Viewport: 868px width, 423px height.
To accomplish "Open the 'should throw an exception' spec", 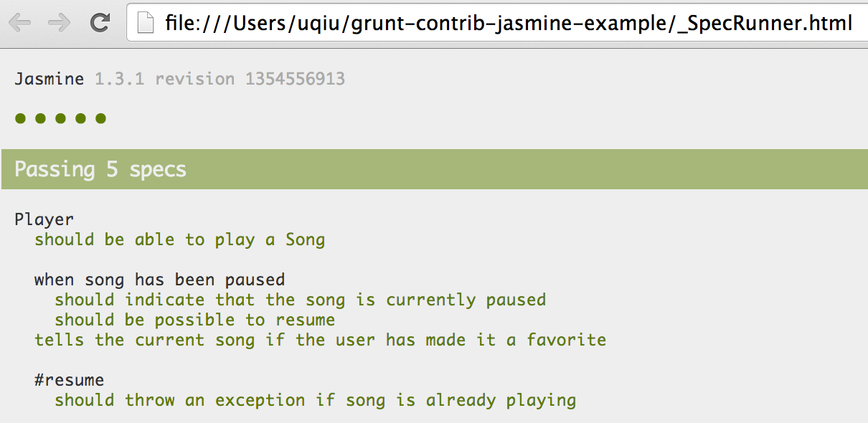I will [315, 400].
